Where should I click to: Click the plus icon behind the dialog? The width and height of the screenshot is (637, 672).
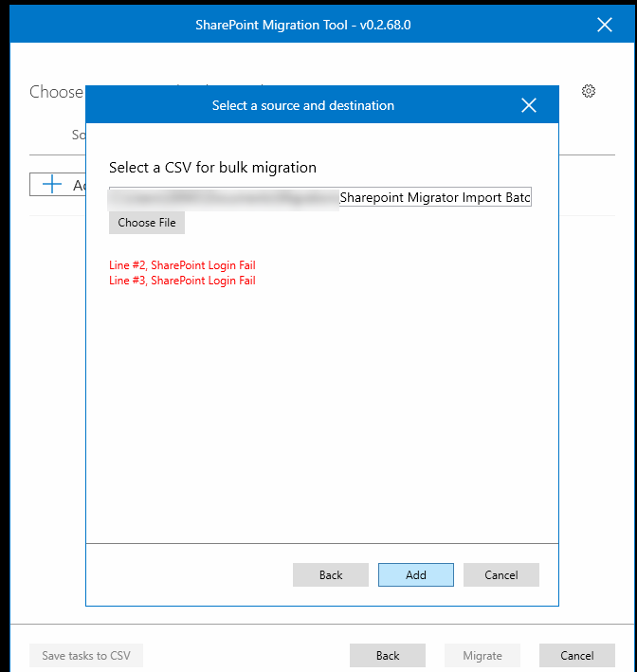click(x=51, y=185)
